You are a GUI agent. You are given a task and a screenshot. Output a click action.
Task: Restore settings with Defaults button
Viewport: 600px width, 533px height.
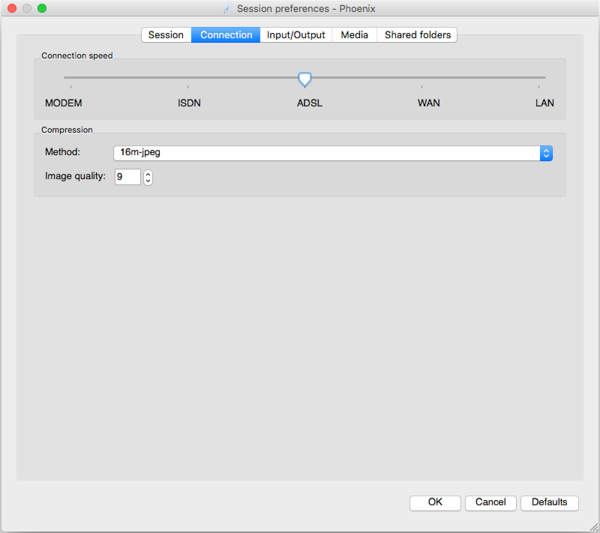coord(549,502)
